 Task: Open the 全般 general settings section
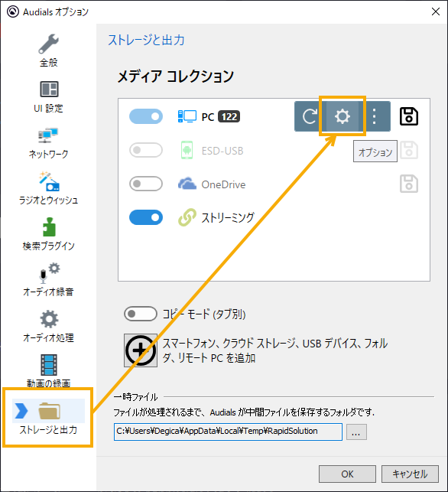[x=49, y=51]
